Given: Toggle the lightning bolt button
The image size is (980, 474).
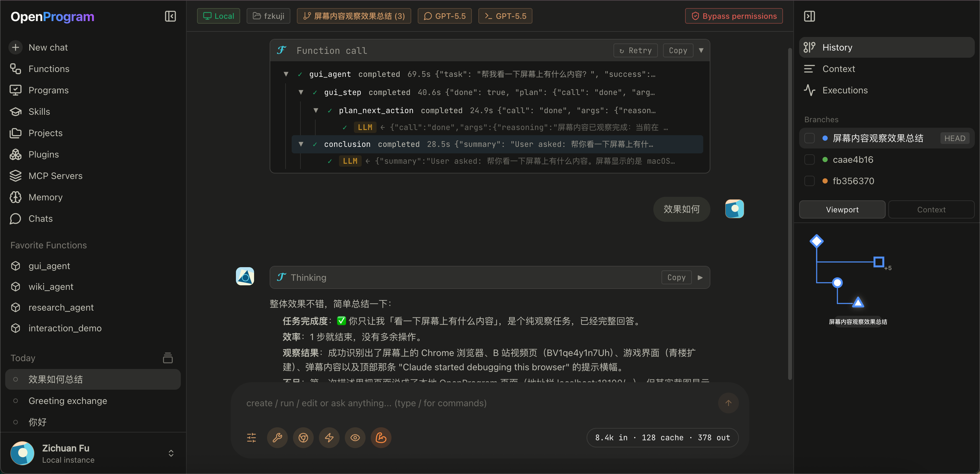Looking at the screenshot, I should click(329, 437).
